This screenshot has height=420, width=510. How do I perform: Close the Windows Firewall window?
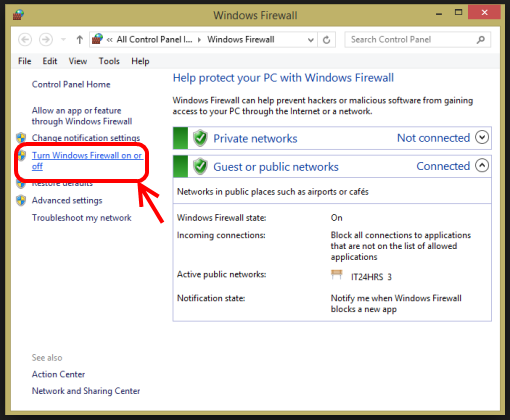point(484,13)
